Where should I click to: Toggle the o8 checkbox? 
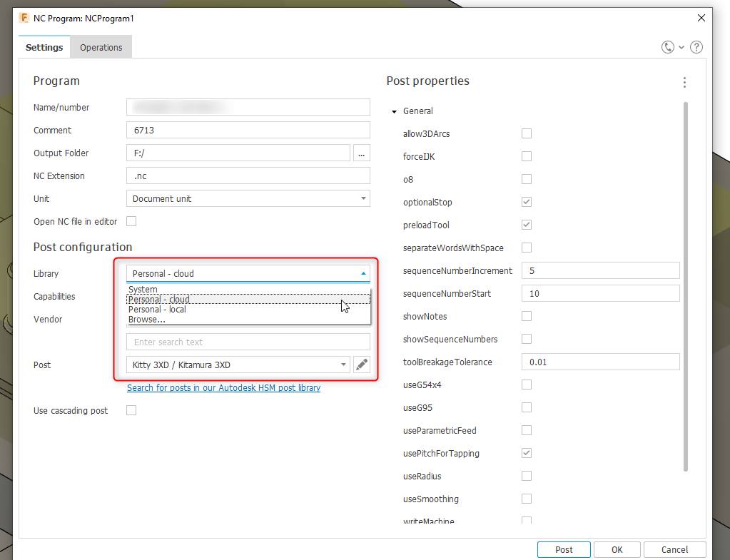[x=527, y=179]
